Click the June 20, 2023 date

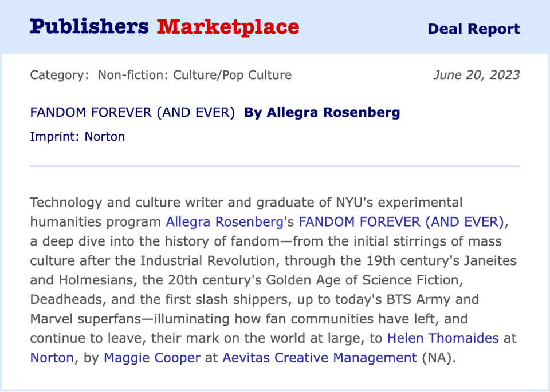coord(477,75)
